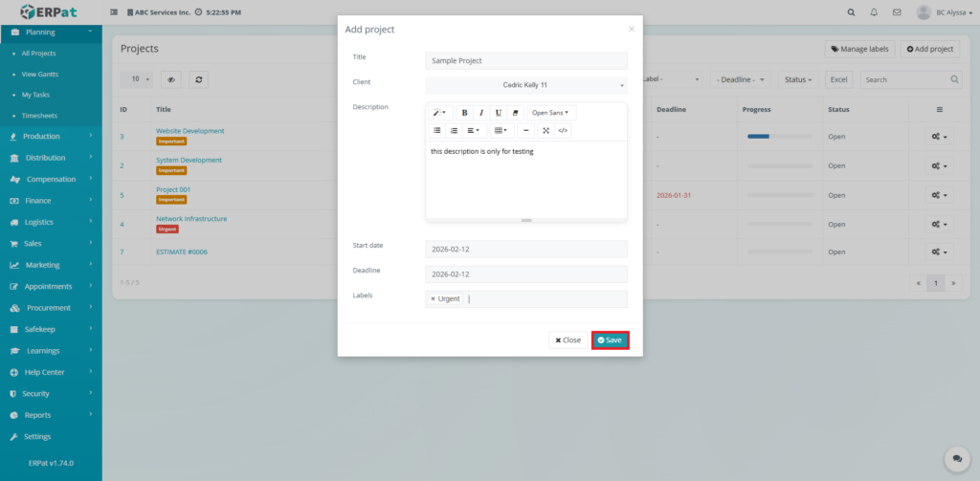Click the projects Search box
980x481 pixels.
pos(912,80)
